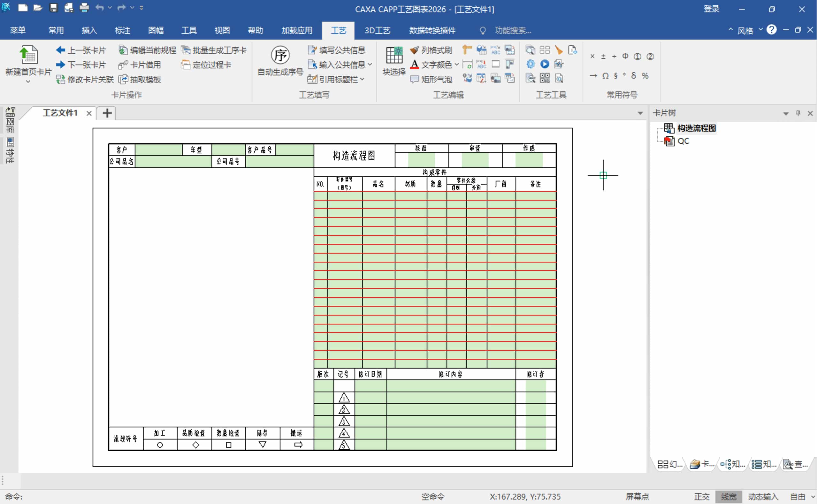Switch to the 3D工艺 ribbon tab

pyautogui.click(x=377, y=30)
